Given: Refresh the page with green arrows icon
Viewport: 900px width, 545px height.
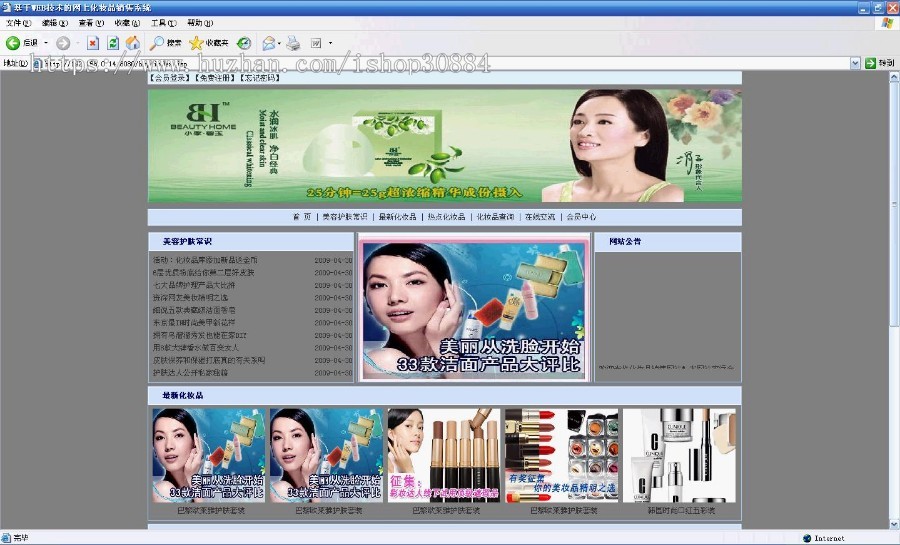Looking at the screenshot, I should (113, 43).
